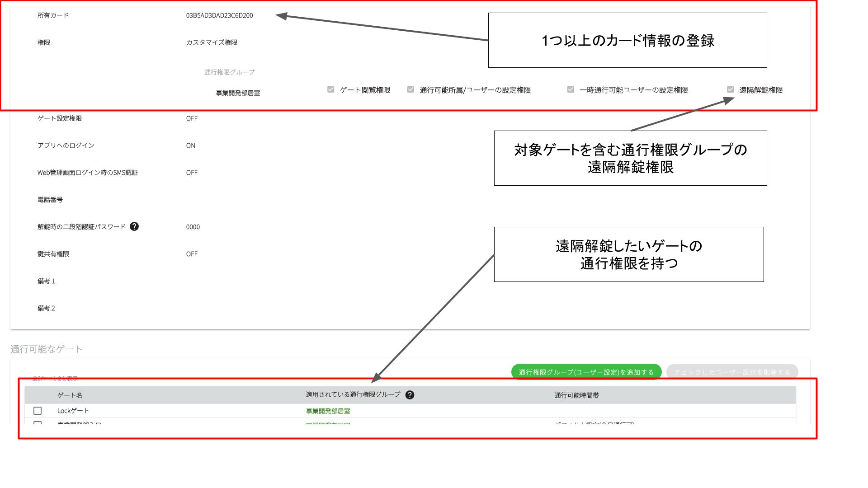Image resolution: width=868 pixels, height=488 pixels.
Task: Click the 備考.2 label
Action: point(46,308)
